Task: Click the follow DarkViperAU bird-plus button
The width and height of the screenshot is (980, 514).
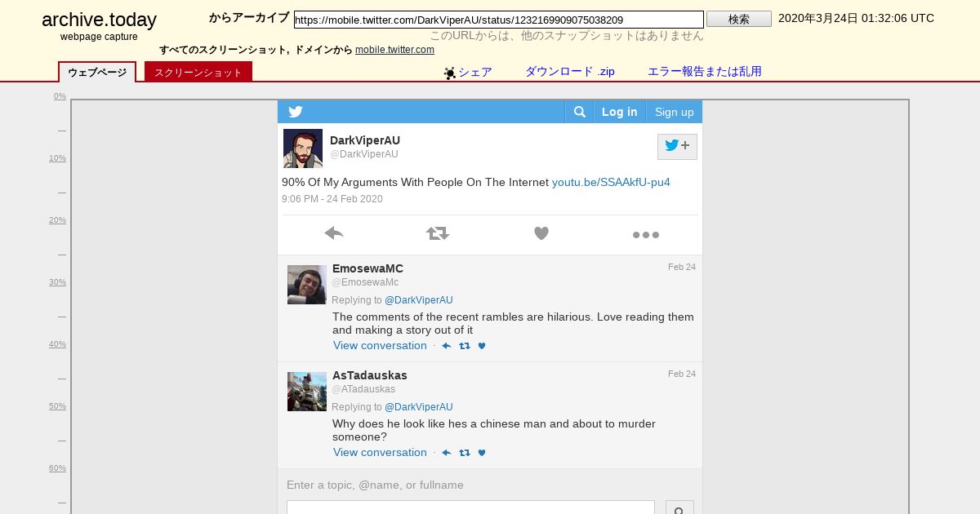Action: (677, 146)
